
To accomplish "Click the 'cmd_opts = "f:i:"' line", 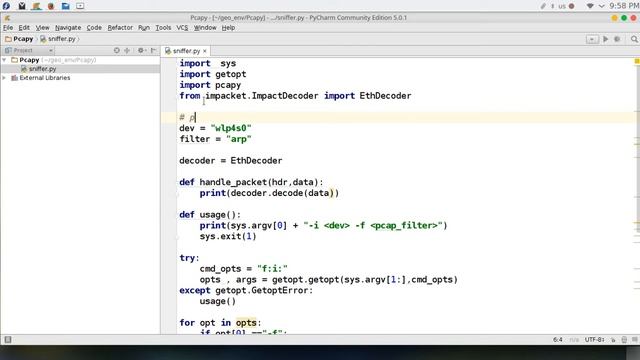I will 244,269.
